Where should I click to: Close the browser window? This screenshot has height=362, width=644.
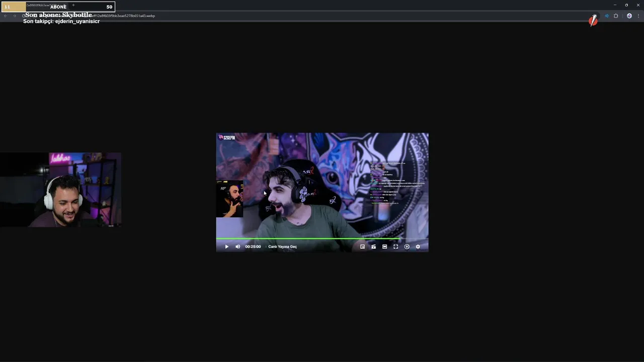tap(638, 5)
